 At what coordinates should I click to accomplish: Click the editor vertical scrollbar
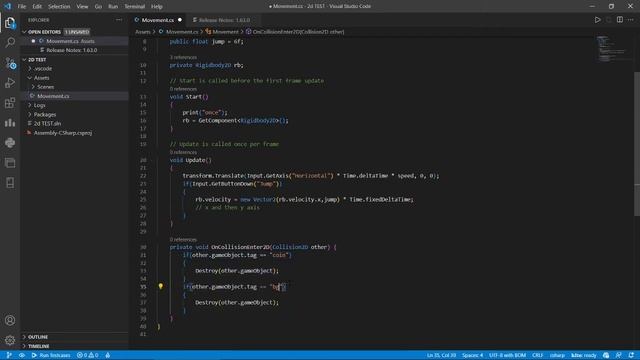[637, 143]
